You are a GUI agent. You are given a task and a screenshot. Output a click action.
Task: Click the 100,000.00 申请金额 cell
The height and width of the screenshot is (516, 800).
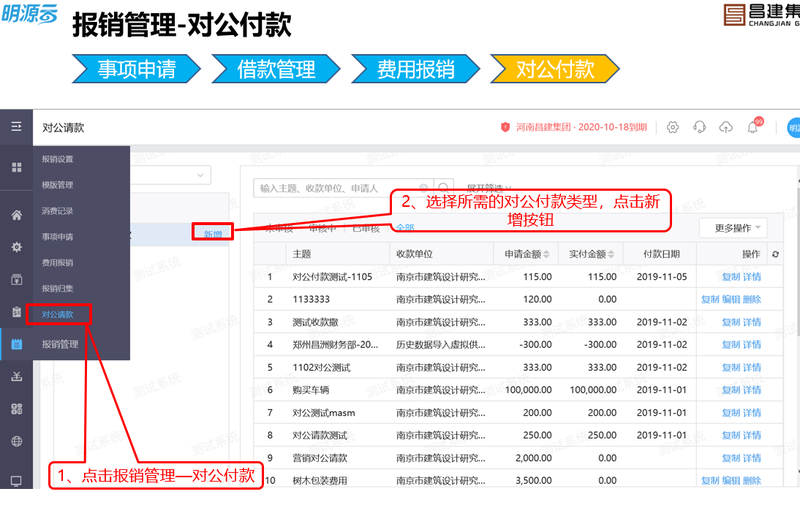pyautogui.click(x=528, y=390)
